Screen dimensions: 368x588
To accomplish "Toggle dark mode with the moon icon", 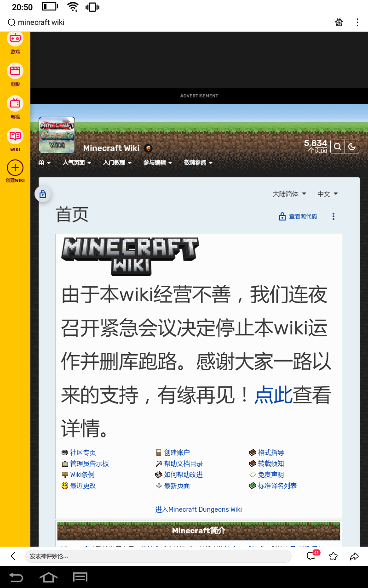I will click(x=352, y=147).
